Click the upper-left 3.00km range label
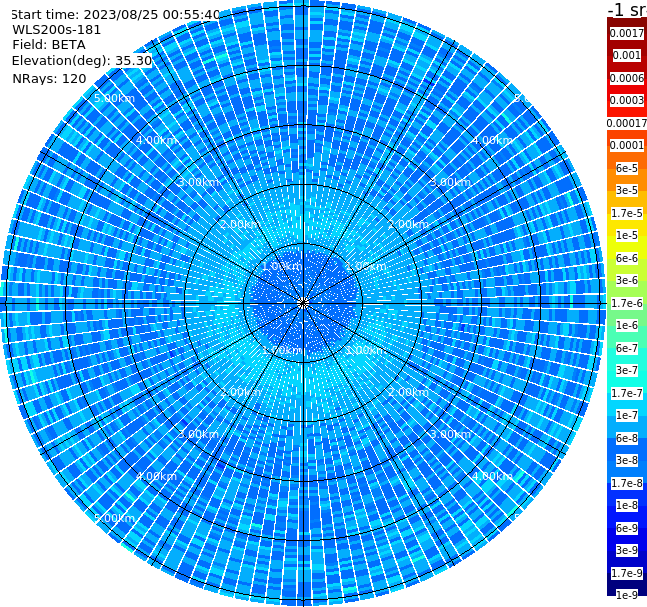The height and width of the screenshot is (607, 647). [198, 182]
